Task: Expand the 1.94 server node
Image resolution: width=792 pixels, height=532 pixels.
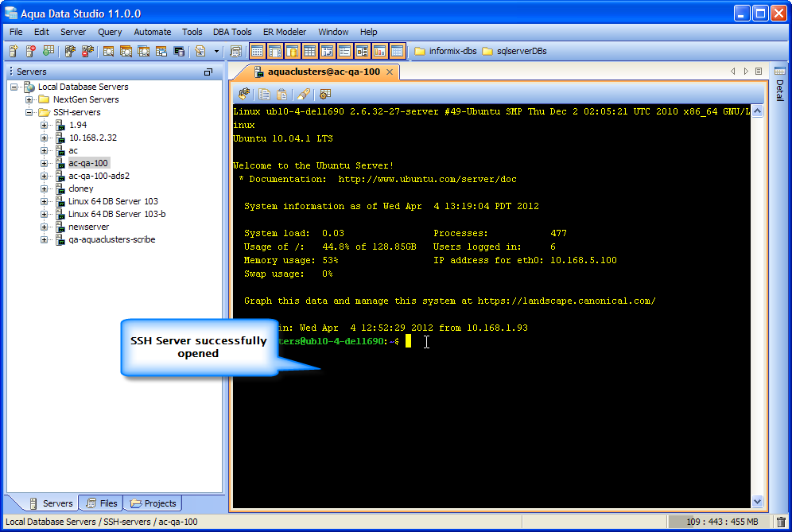Action: (x=45, y=125)
